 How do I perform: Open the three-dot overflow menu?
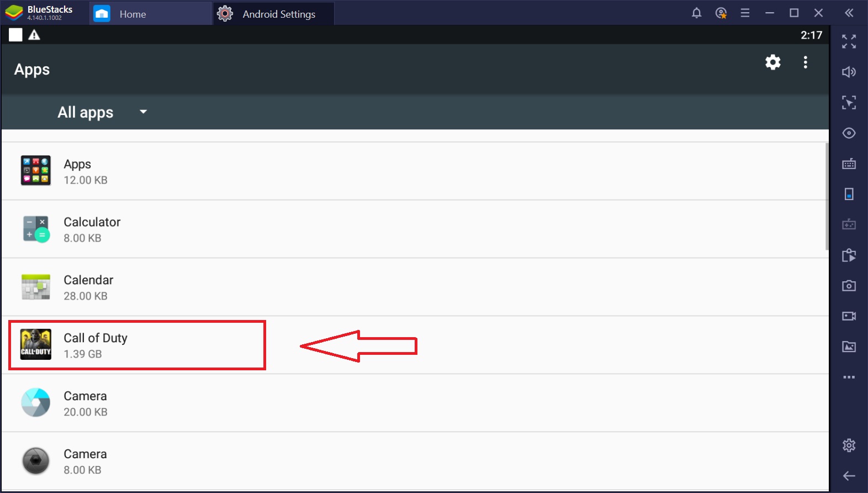pyautogui.click(x=805, y=62)
